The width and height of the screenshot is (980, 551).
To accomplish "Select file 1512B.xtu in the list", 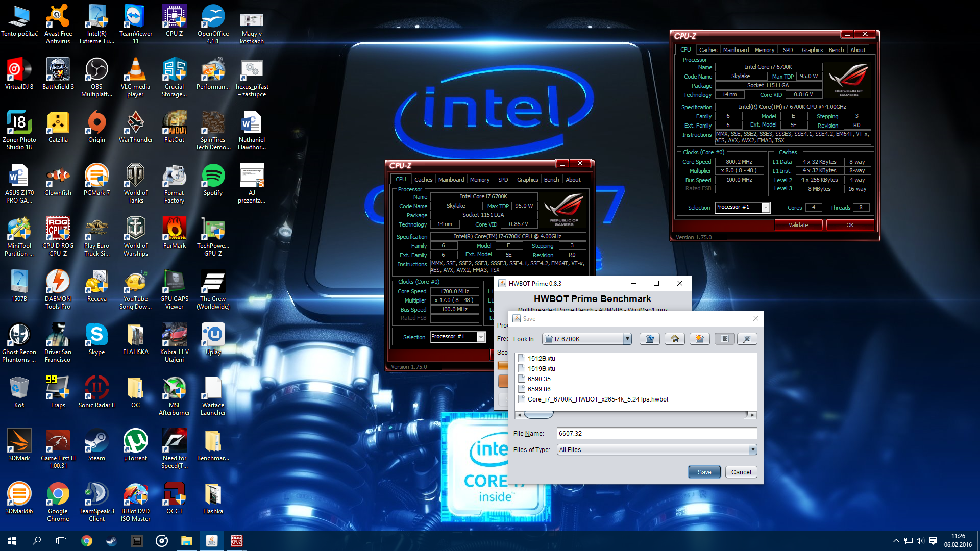I will click(x=537, y=358).
